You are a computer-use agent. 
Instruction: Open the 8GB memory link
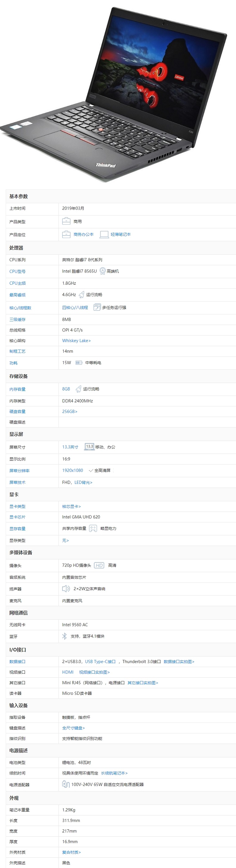point(66,389)
